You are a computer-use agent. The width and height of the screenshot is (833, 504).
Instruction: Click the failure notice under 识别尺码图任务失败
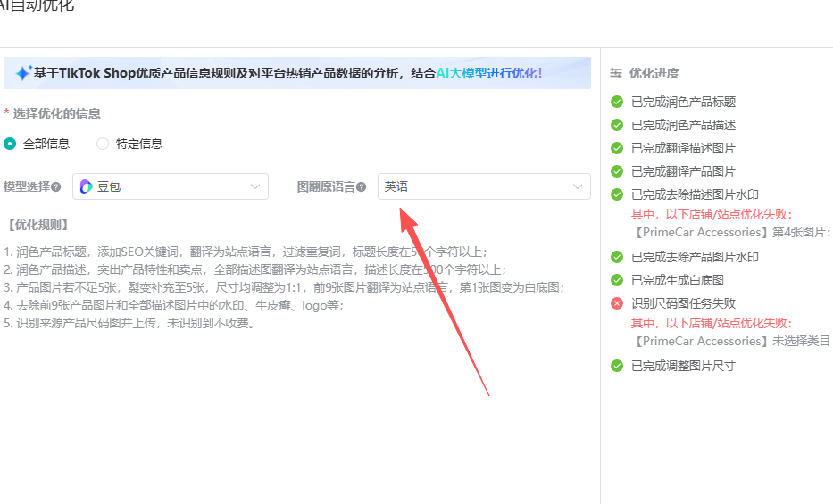tap(712, 323)
